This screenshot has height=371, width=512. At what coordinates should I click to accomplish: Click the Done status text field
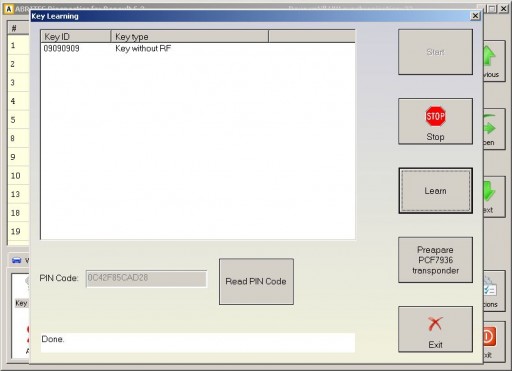click(x=198, y=342)
